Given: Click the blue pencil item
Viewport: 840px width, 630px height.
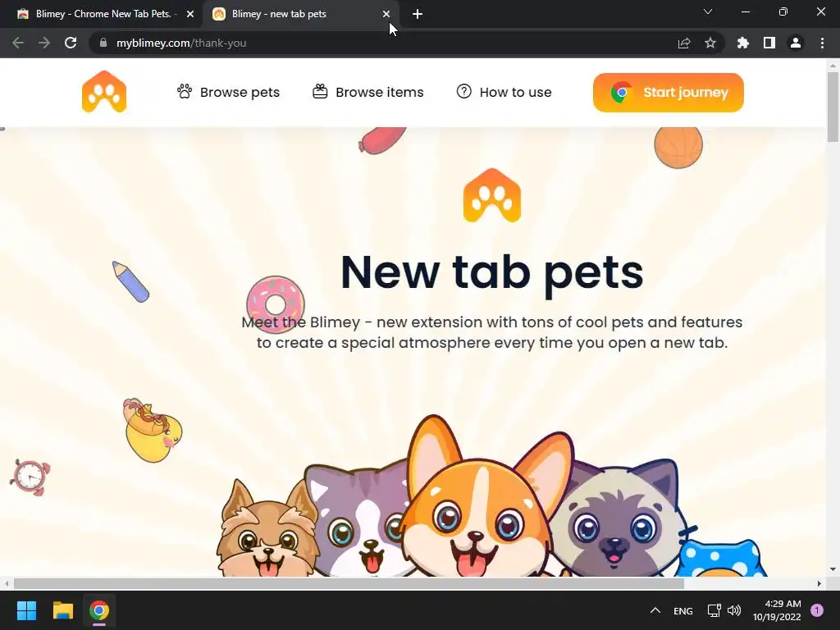Looking at the screenshot, I should click(130, 282).
